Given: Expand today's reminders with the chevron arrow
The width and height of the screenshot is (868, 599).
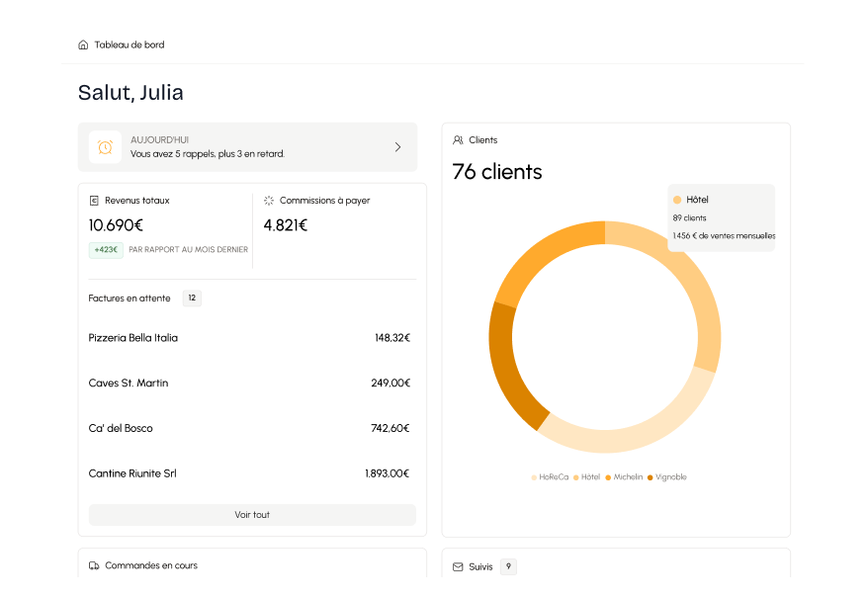Looking at the screenshot, I should [397, 147].
